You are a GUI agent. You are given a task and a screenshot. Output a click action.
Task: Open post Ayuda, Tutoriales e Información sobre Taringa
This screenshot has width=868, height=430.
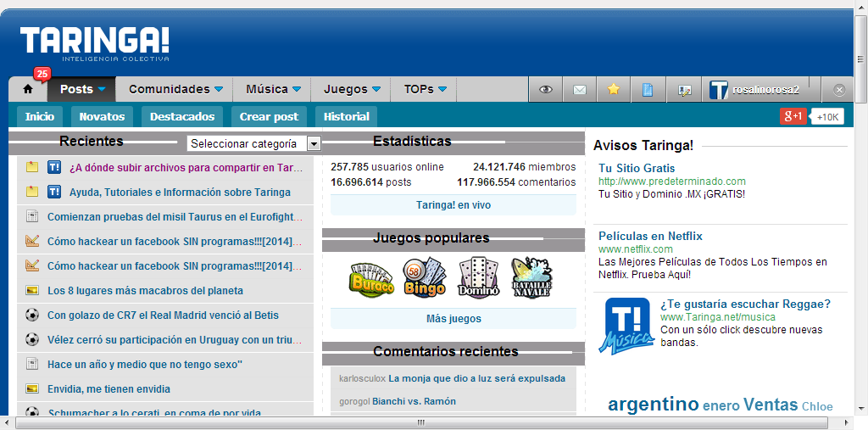click(180, 193)
